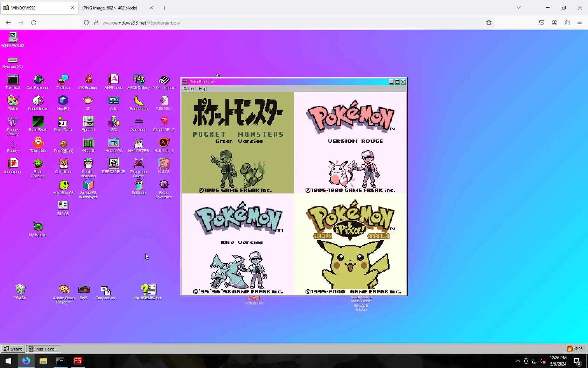Launch Adobe Pizza Player icon
Viewport: 588px width, 368px height.
click(x=64, y=294)
